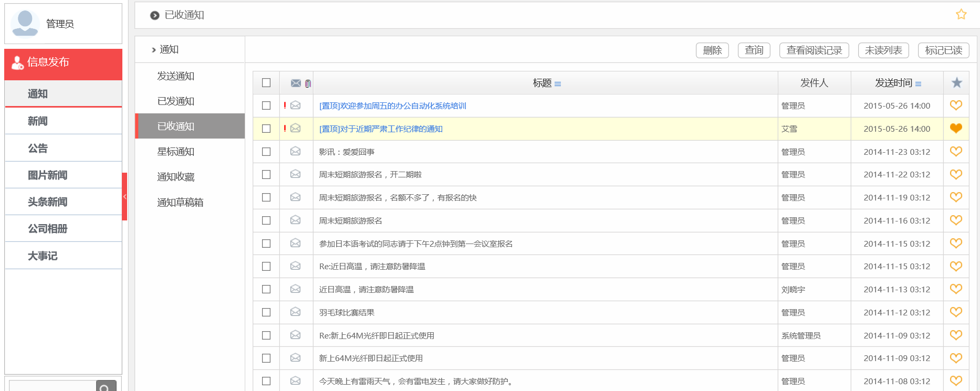The image size is (980, 391).
Task: Open 星标通知 in the notice submenu
Action: coord(176,152)
